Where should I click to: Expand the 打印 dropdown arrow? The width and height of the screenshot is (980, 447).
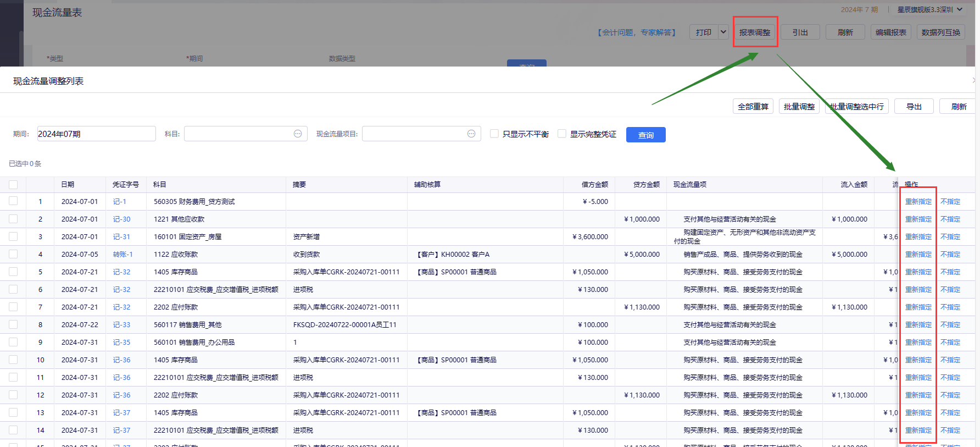click(723, 32)
